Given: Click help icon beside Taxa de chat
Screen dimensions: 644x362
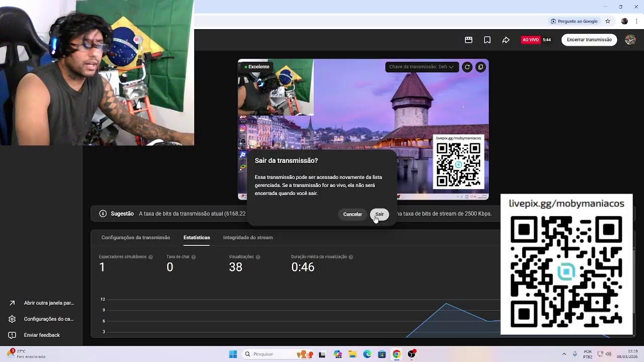Looking at the screenshot, I should pyautogui.click(x=193, y=257).
